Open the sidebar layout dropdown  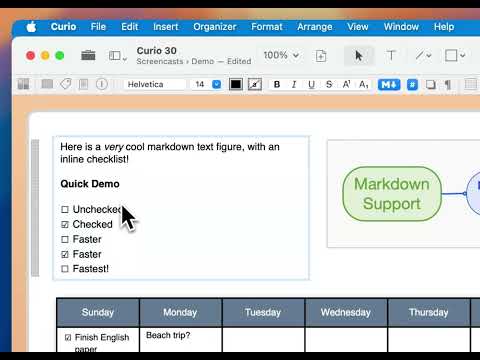pyautogui.click(x=118, y=56)
